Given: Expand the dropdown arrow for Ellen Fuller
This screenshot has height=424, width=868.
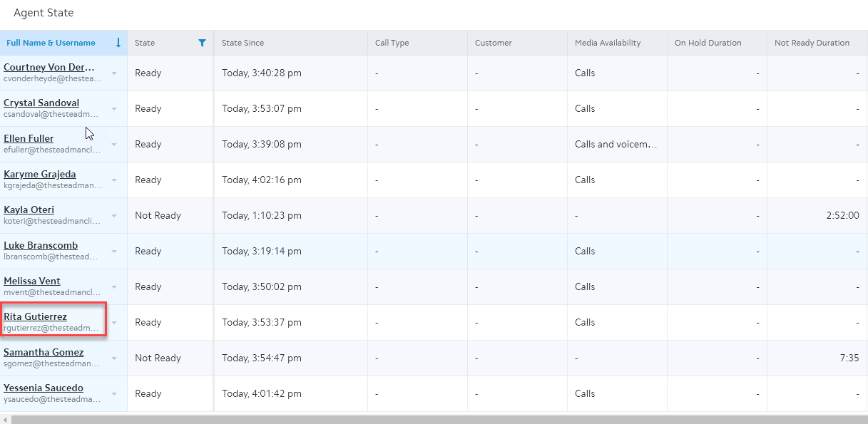Looking at the screenshot, I should pyautogui.click(x=114, y=144).
